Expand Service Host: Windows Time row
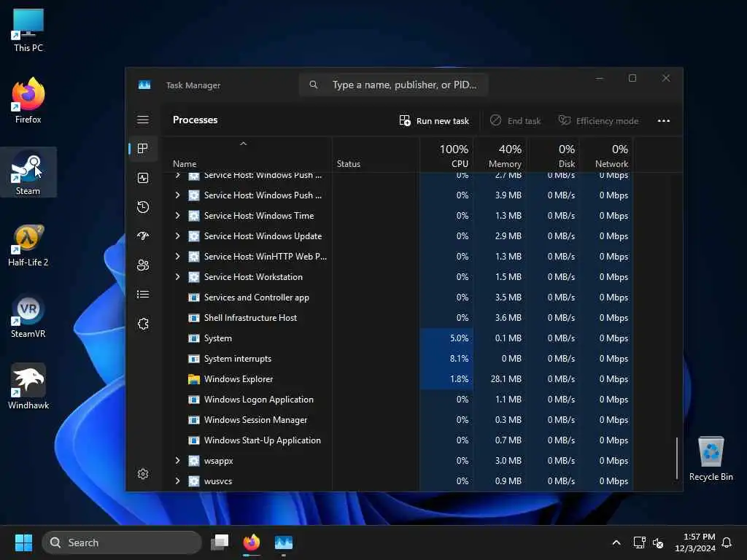The width and height of the screenshot is (747, 560). click(177, 216)
